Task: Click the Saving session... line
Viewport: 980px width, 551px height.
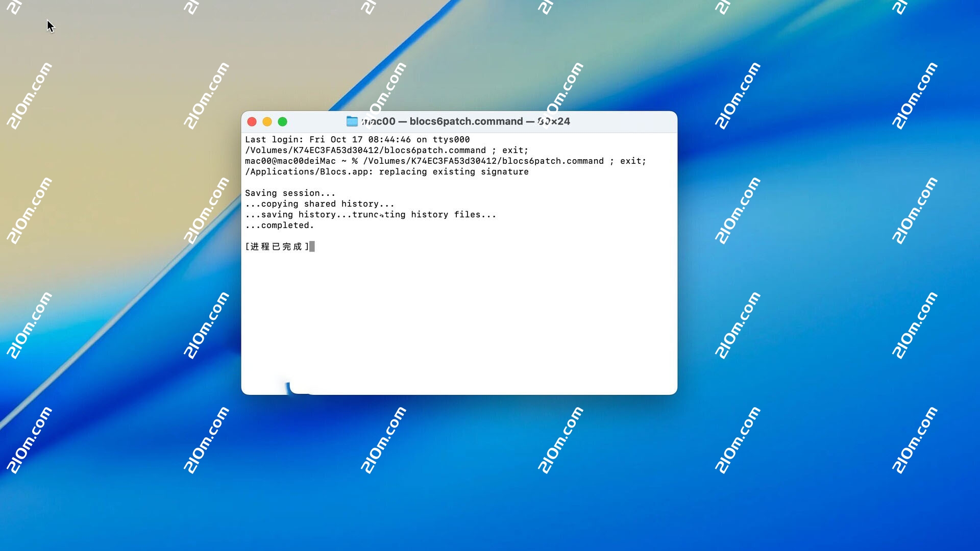Action: 289,193
